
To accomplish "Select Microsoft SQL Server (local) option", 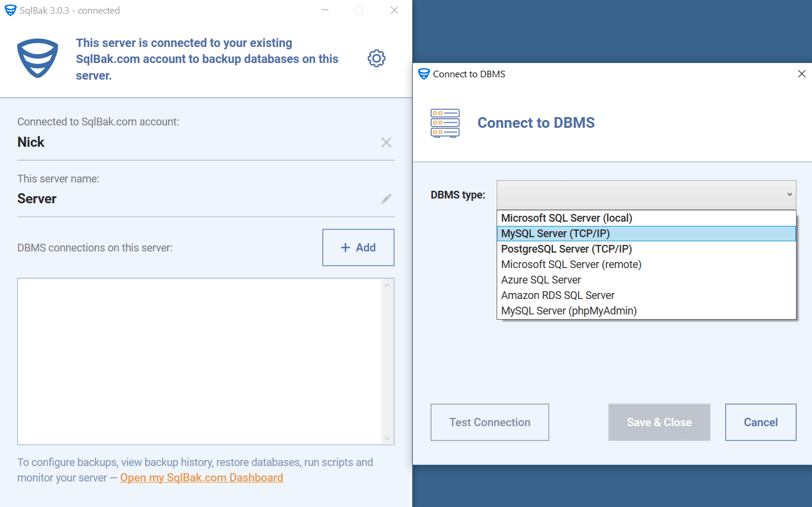I will pyautogui.click(x=566, y=218).
